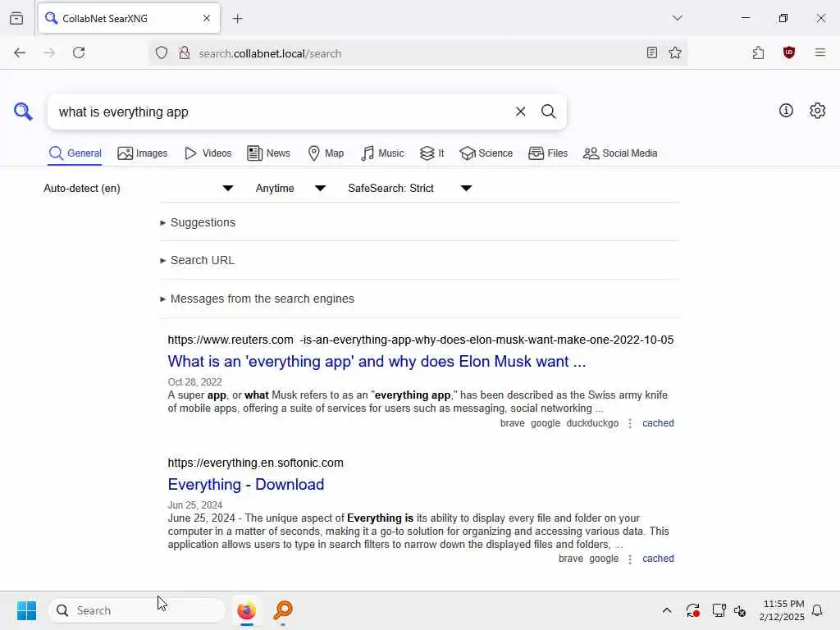This screenshot has height=630, width=840.
Task: Switch to the It category tab
Action: (x=431, y=153)
